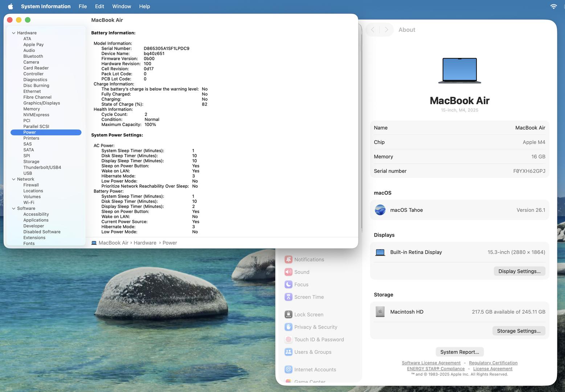Open Users & Groups icon
The image size is (565, 392).
click(288, 352)
